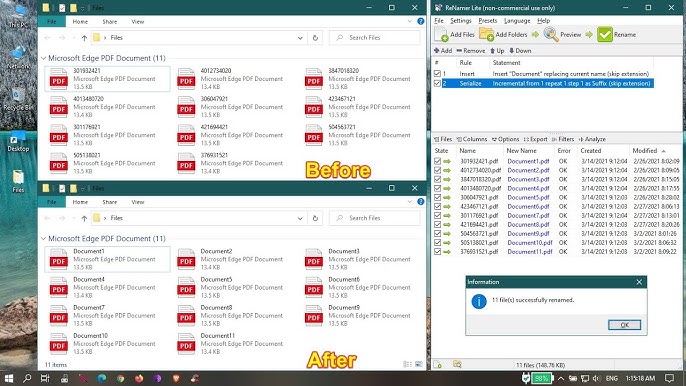686x386 pixels.
Task: Open the Presets menu in ReNamer
Action: click(487, 21)
